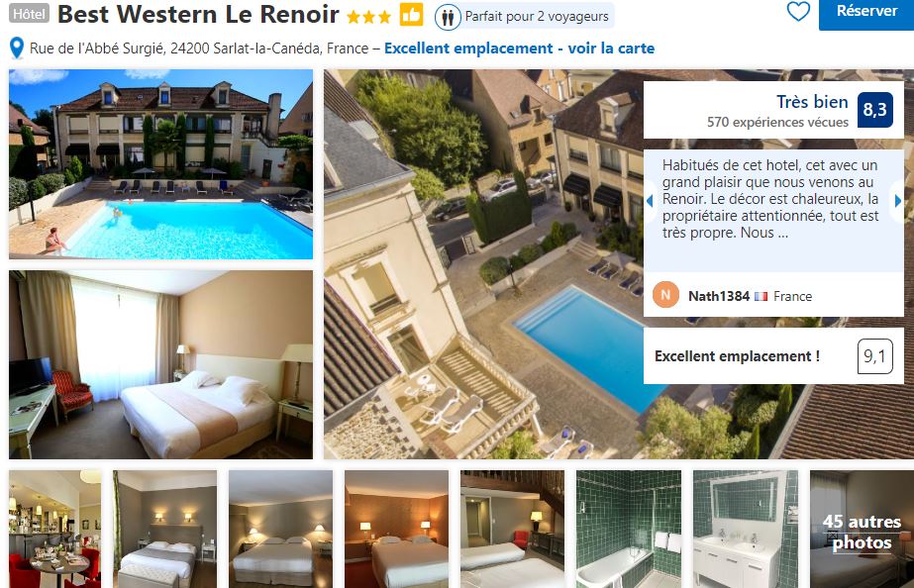Click the Hôtel badge label
Viewport: 914px width, 588px height.
click(29, 14)
